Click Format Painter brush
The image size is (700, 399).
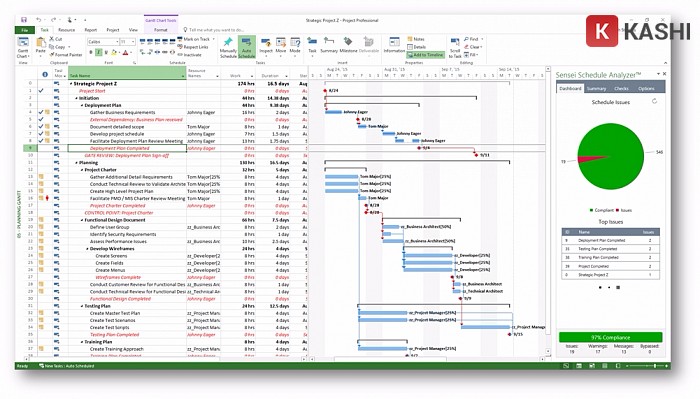click(x=66, y=55)
